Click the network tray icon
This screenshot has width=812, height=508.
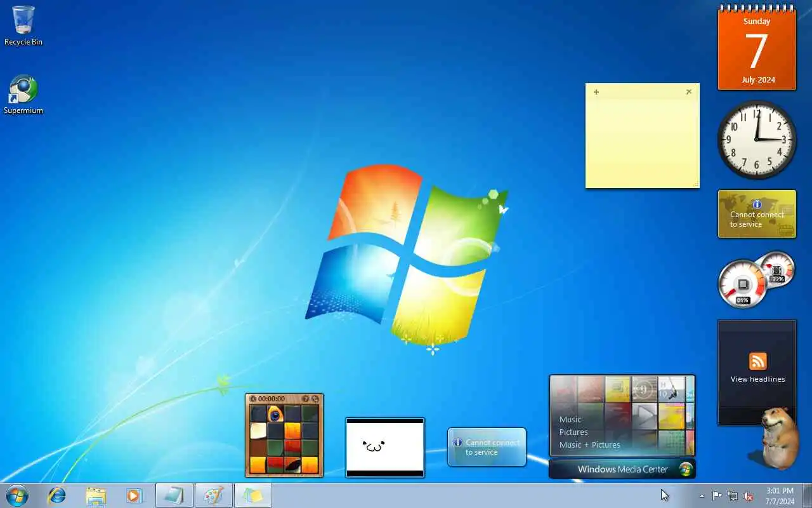coord(733,496)
